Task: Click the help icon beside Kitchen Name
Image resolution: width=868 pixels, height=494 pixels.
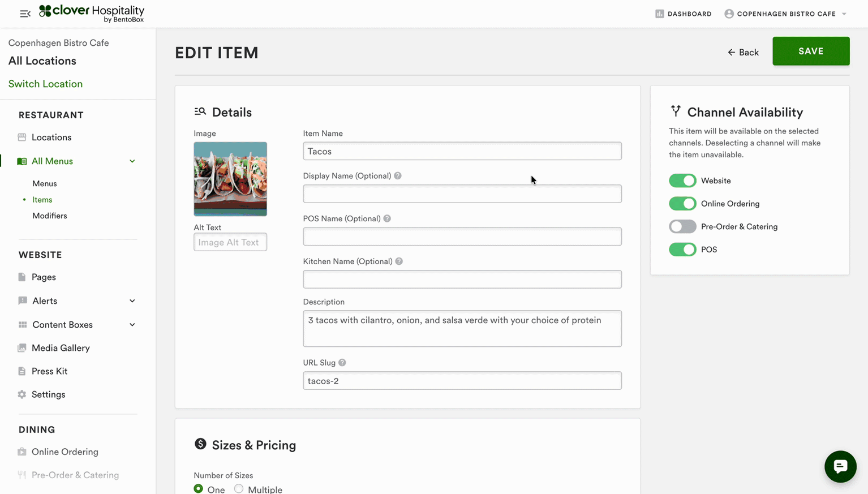Action: click(399, 261)
